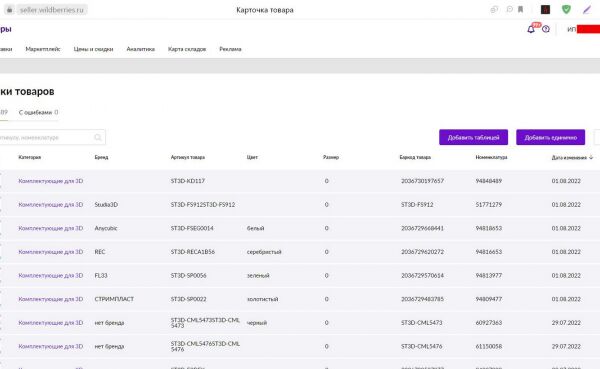Open the Маркетплейс menu
Screen dimensions: 600x369
[x=43, y=49]
